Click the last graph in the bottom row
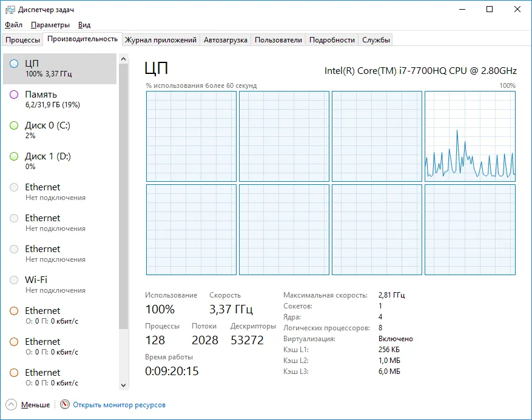The height and width of the screenshot is (420, 532). pyautogui.click(x=470, y=230)
